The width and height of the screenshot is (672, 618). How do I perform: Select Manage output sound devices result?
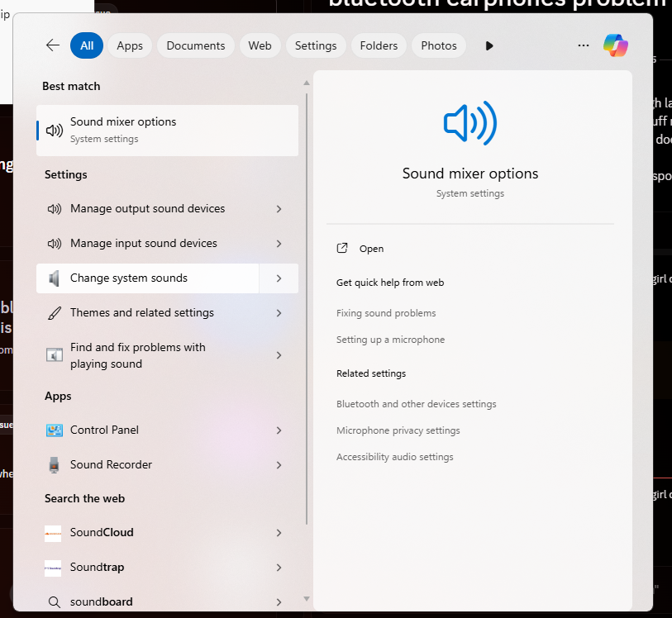tap(167, 209)
